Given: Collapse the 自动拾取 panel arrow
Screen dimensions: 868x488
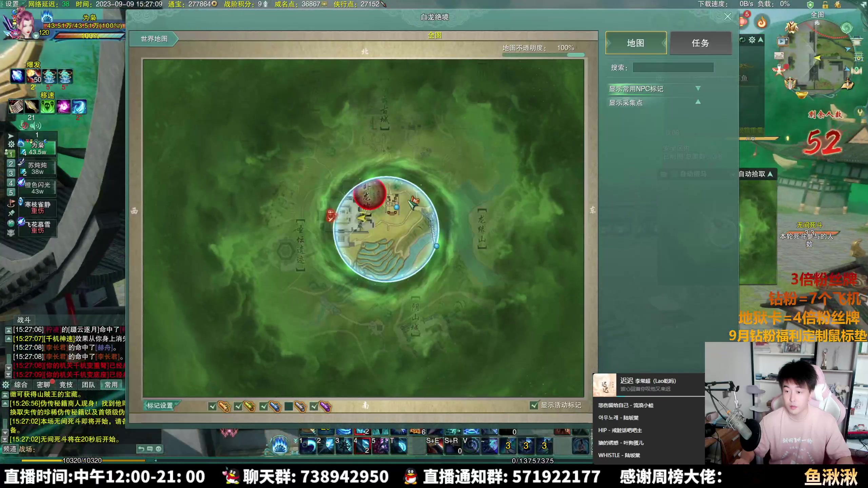Looking at the screenshot, I should 770,174.
